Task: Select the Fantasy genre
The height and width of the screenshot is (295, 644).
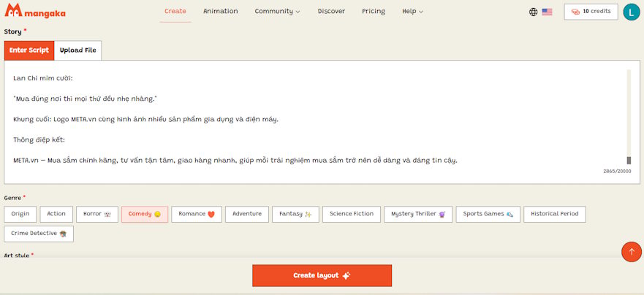Action: click(x=296, y=214)
